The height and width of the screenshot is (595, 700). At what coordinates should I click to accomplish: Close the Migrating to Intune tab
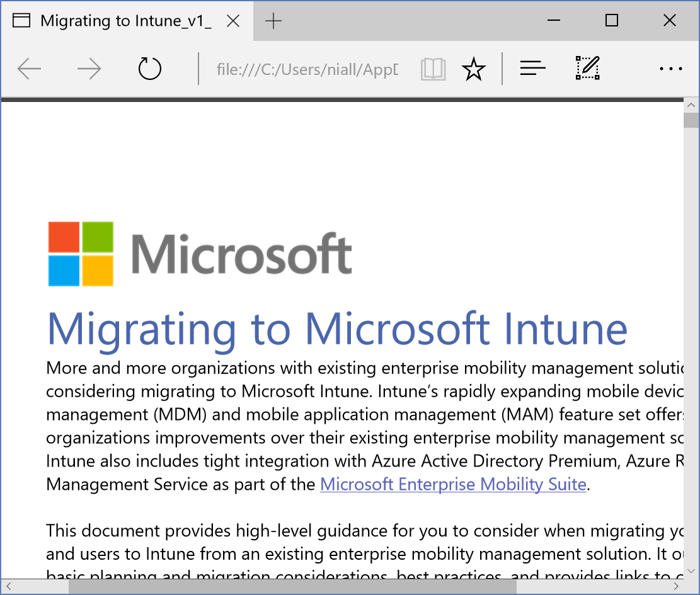point(233,21)
